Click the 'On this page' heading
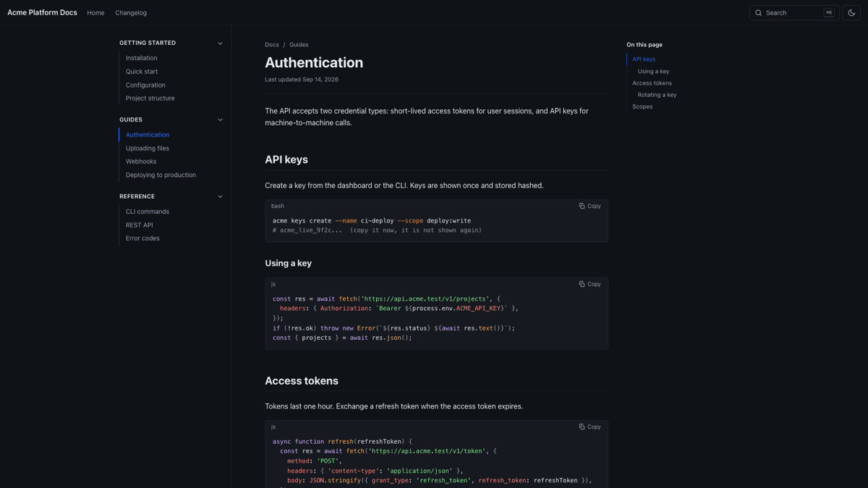868x488 pixels. (x=644, y=45)
